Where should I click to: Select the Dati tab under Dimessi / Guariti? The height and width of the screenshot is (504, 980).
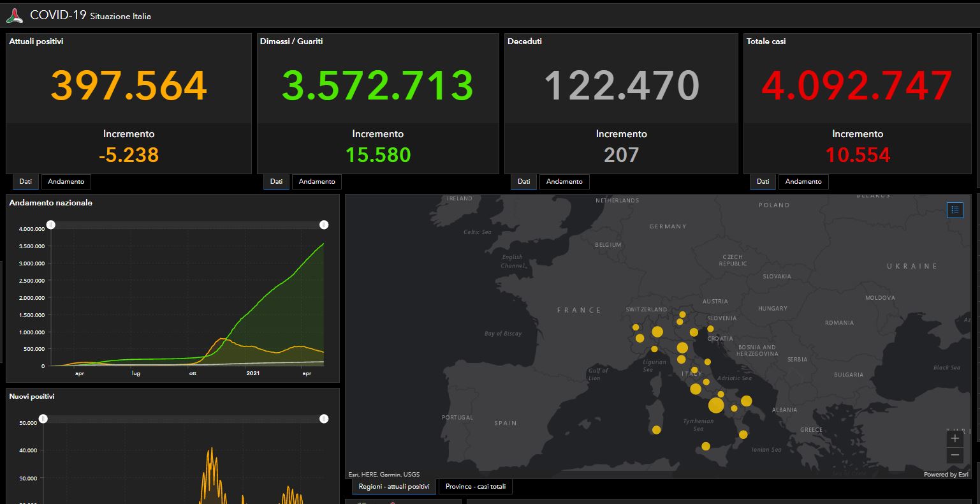[276, 181]
